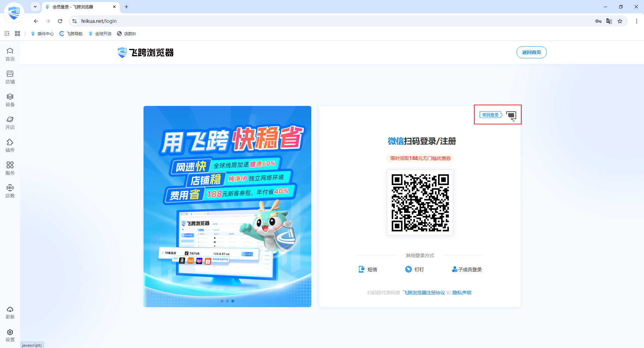Open a new browser tab

(x=126, y=7)
